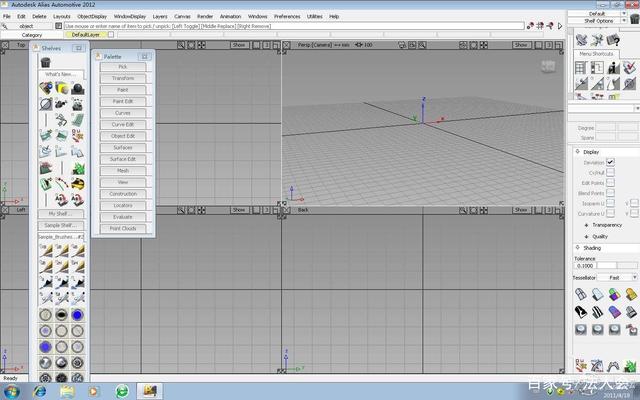Check the Isoparm V checkbox

(634, 203)
